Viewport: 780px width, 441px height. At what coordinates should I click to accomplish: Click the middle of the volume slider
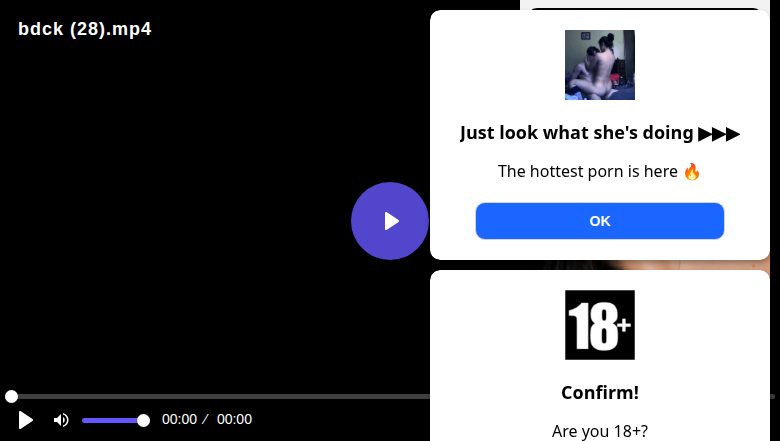[x=115, y=421]
